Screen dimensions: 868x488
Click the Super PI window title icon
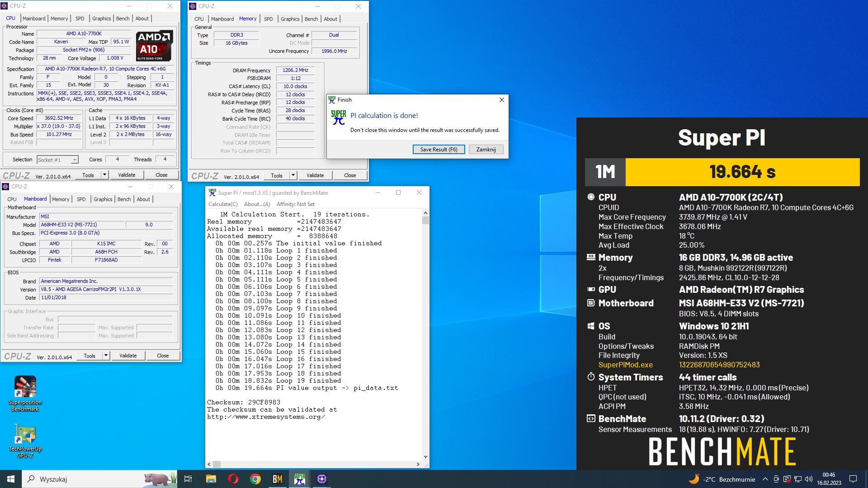pos(212,192)
